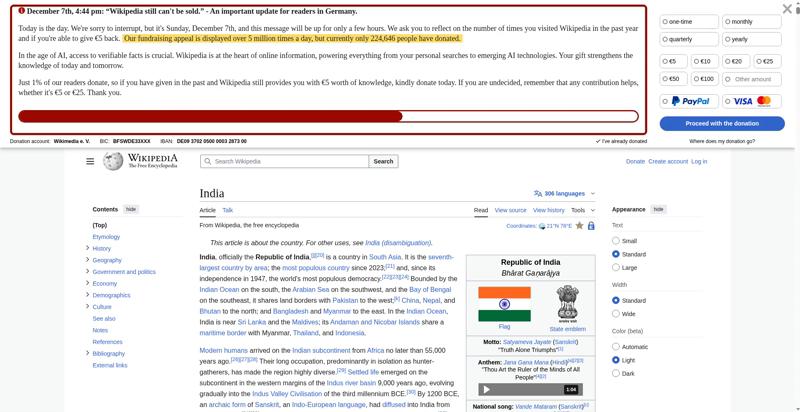800x412 pixels.
Task: Open the View history tab
Action: (x=548, y=210)
